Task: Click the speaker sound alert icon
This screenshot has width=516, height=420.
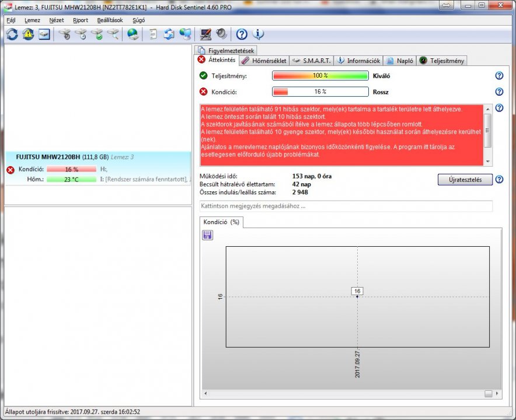Action: [x=221, y=34]
